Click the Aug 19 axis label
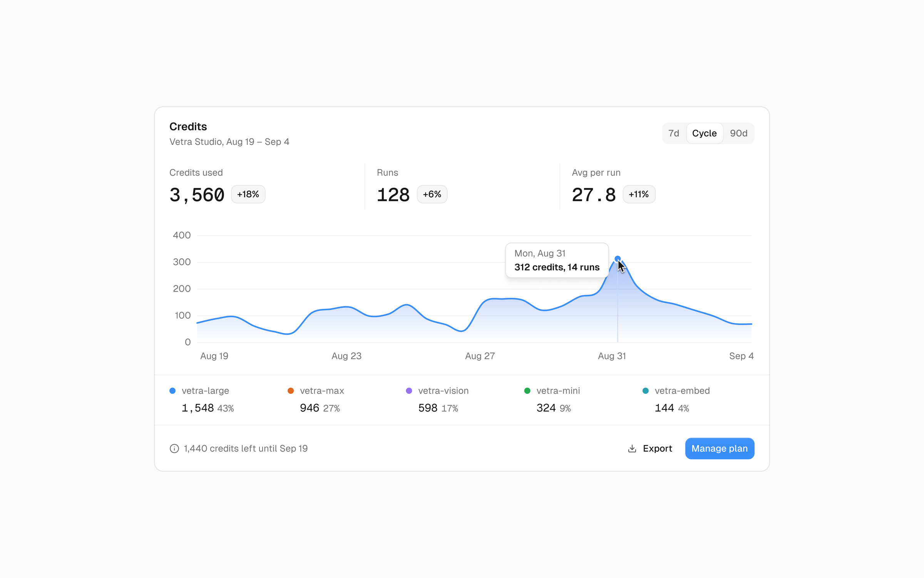 click(214, 356)
